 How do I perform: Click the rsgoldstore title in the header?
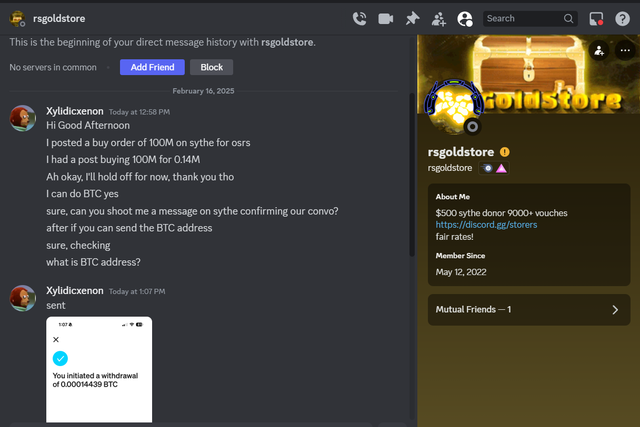coord(59,19)
